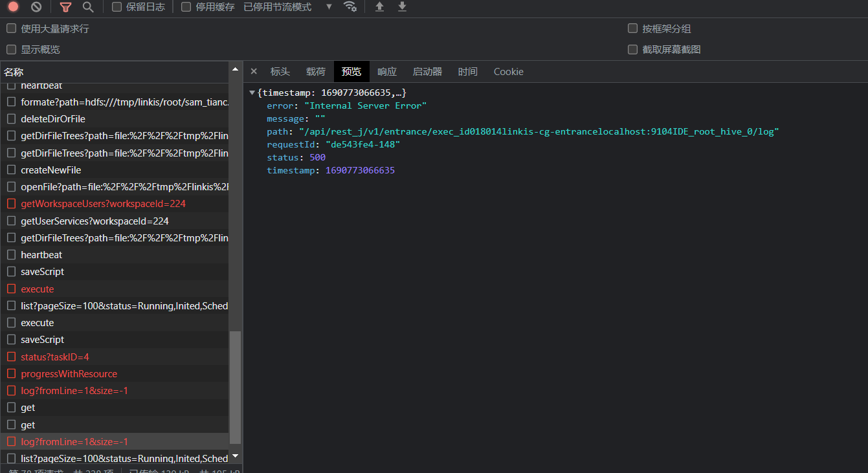Switch to 载荷 tab
This screenshot has height=473, width=868.
(316, 72)
